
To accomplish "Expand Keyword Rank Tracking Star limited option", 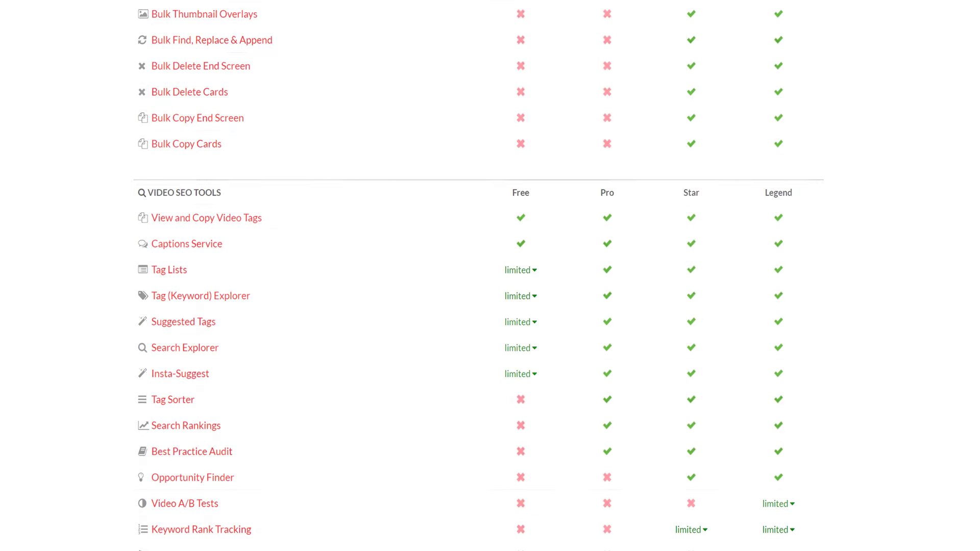I will pyautogui.click(x=691, y=530).
